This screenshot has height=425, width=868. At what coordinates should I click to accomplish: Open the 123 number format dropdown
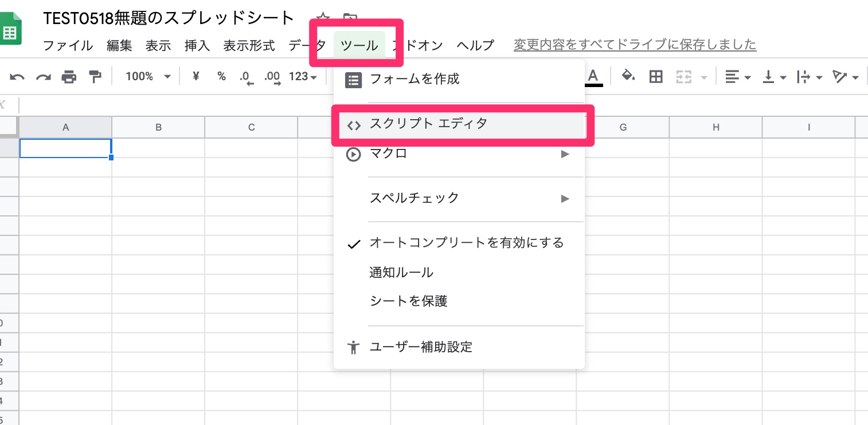[303, 77]
